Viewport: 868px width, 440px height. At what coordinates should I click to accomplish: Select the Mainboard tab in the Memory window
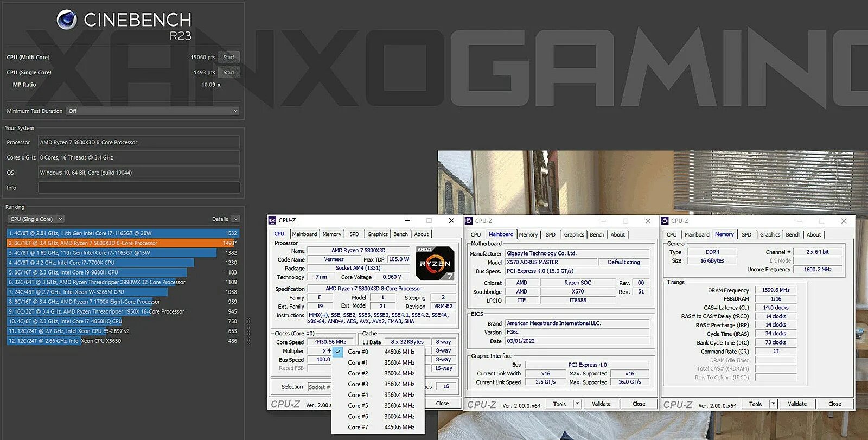[x=697, y=235]
